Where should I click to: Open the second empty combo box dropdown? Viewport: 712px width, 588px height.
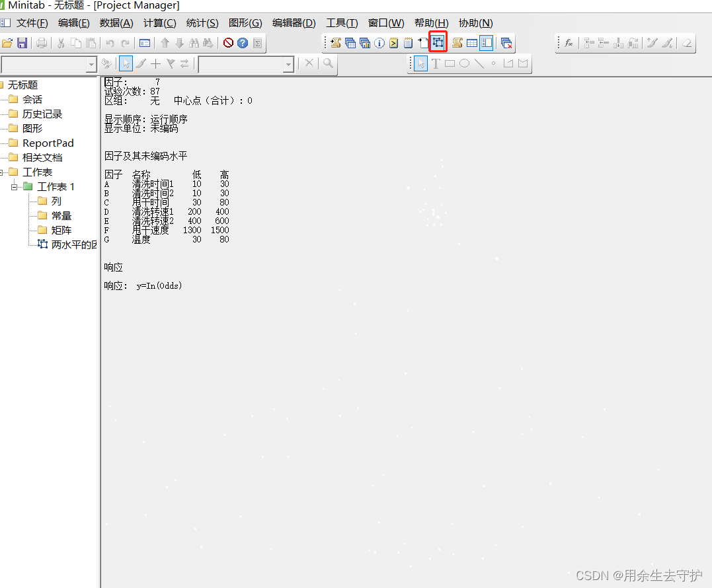288,65
